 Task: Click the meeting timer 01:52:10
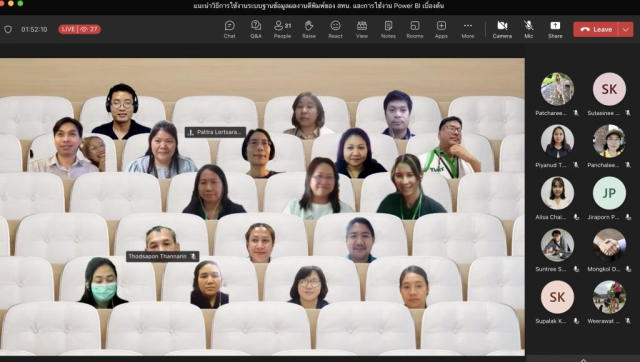click(x=34, y=29)
